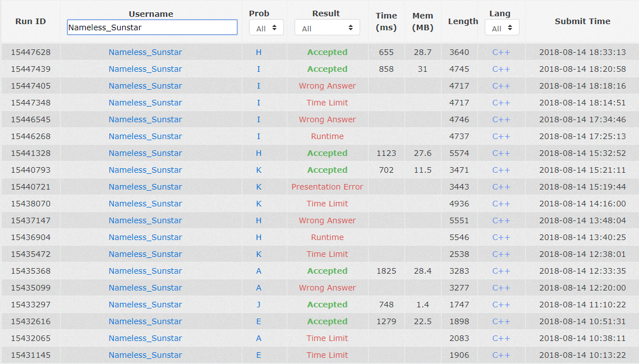Open Presentation Error result of run 15440721
This screenshot has width=639, height=364.
click(x=327, y=187)
